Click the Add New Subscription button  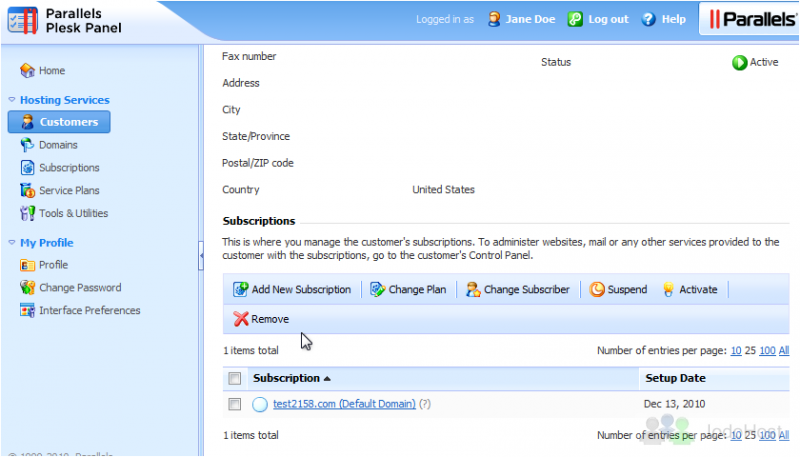[x=292, y=289]
